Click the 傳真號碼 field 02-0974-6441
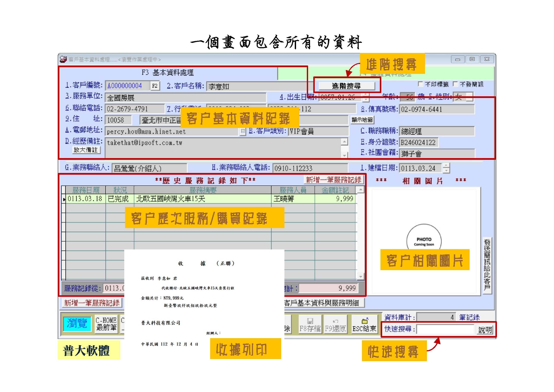The image size is (554, 392). click(x=437, y=109)
